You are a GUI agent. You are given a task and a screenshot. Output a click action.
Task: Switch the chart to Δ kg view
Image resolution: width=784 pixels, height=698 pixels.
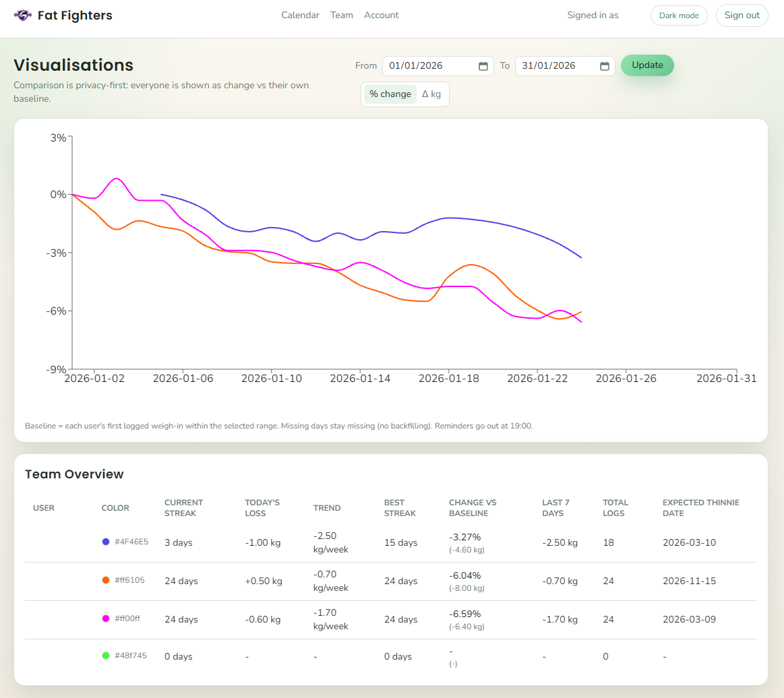(x=431, y=94)
